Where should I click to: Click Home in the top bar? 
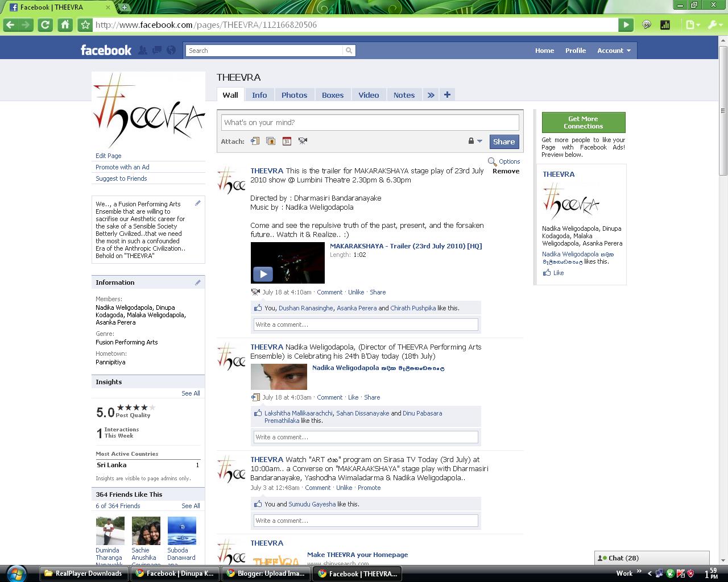click(544, 50)
